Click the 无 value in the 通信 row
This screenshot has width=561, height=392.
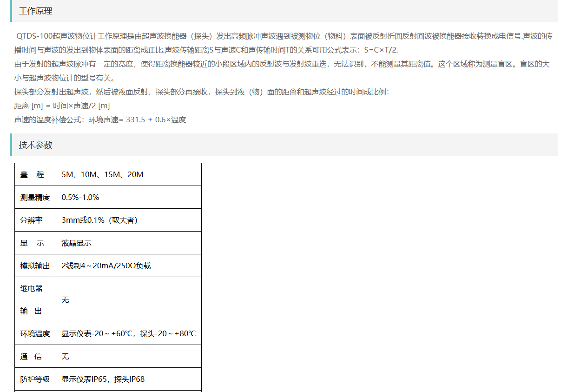[x=66, y=357]
